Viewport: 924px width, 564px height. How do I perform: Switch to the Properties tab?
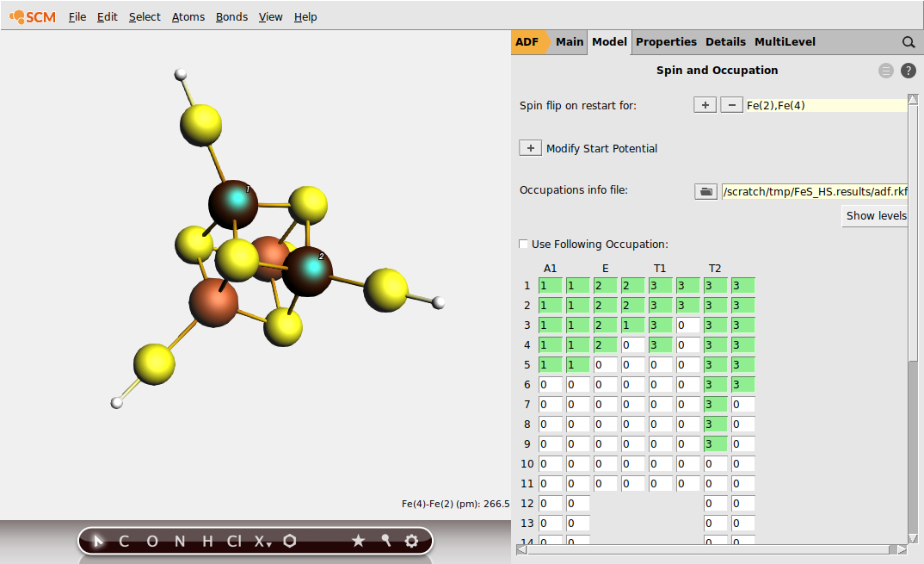(666, 41)
